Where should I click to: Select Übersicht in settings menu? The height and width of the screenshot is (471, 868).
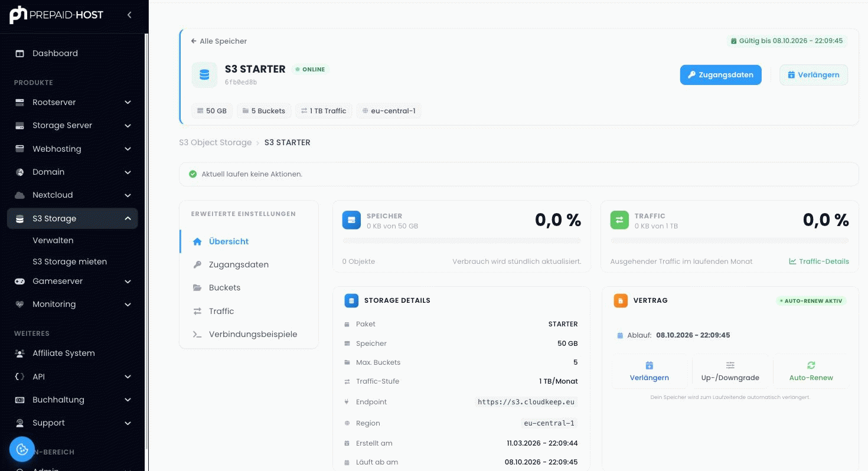249,241
